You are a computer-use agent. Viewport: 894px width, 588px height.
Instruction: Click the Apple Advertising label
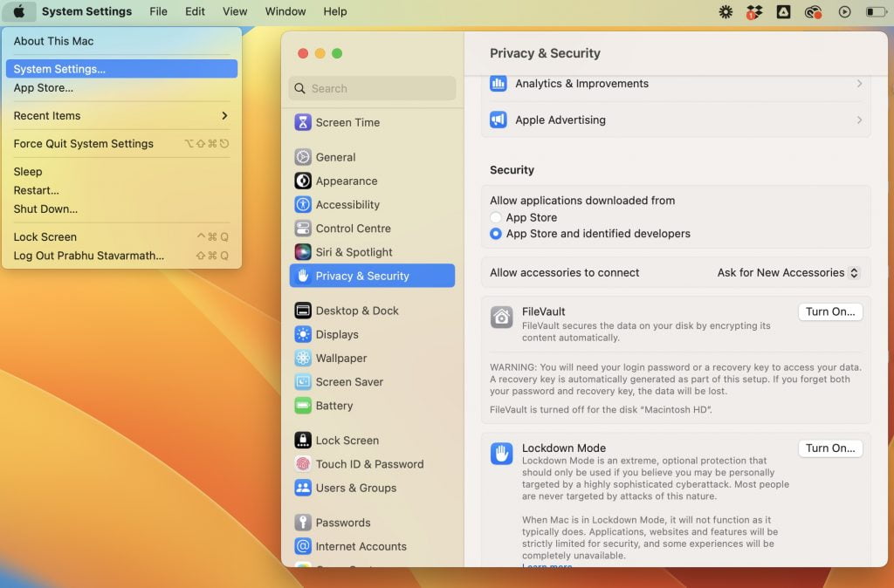click(x=560, y=120)
